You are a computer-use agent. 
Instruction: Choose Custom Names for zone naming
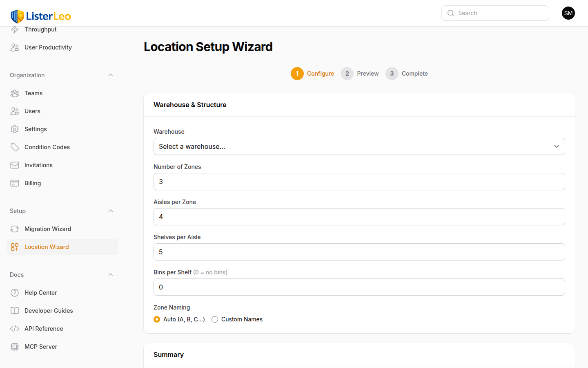point(215,319)
